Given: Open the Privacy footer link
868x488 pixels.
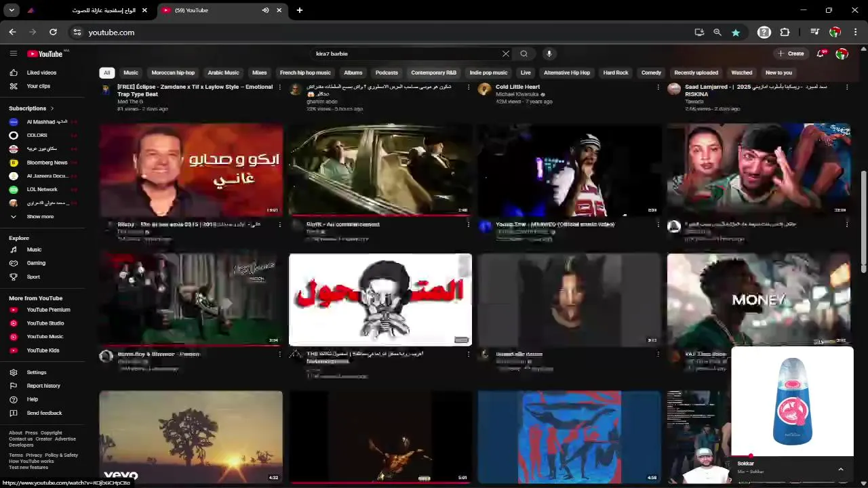Looking at the screenshot, I should (x=34, y=455).
